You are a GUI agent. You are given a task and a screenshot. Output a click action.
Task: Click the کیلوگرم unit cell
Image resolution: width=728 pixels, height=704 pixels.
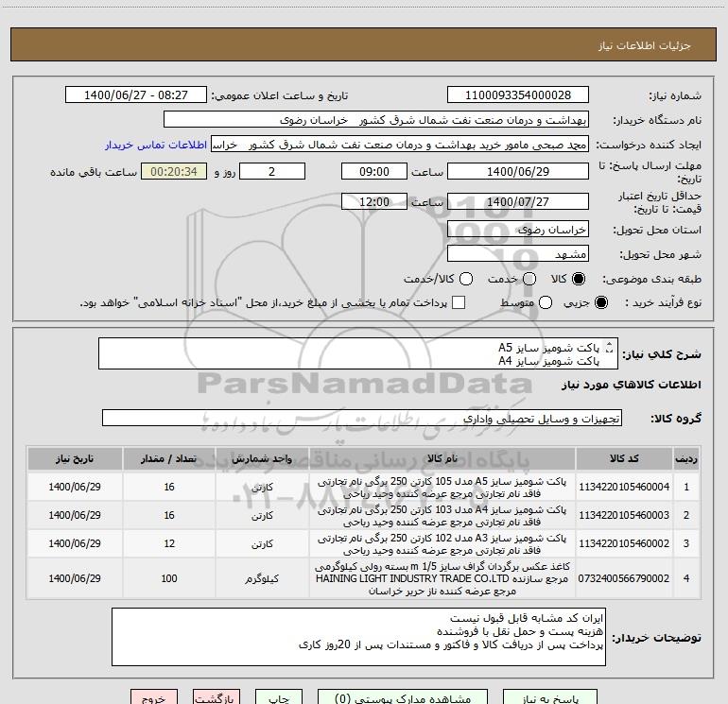262,578
